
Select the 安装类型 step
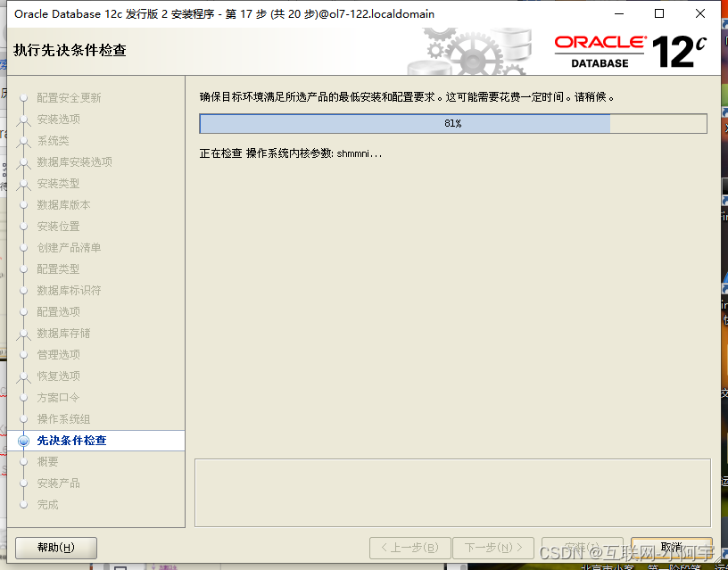[59, 184]
